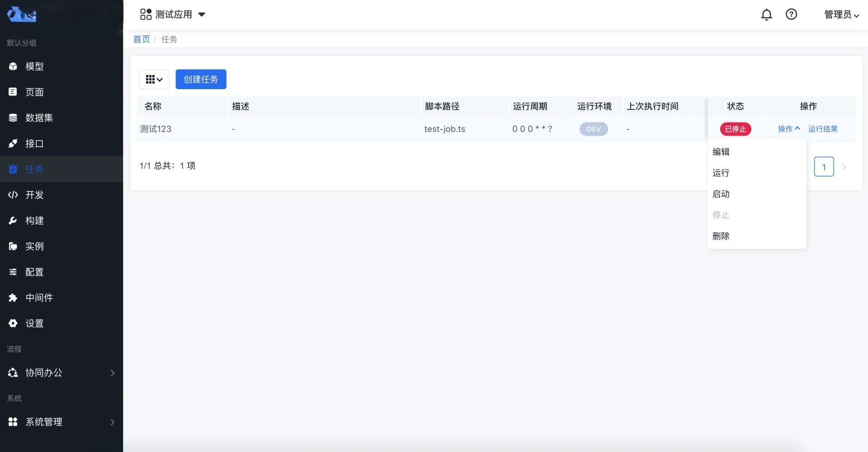Click the database icon beside 数据集

point(13,118)
